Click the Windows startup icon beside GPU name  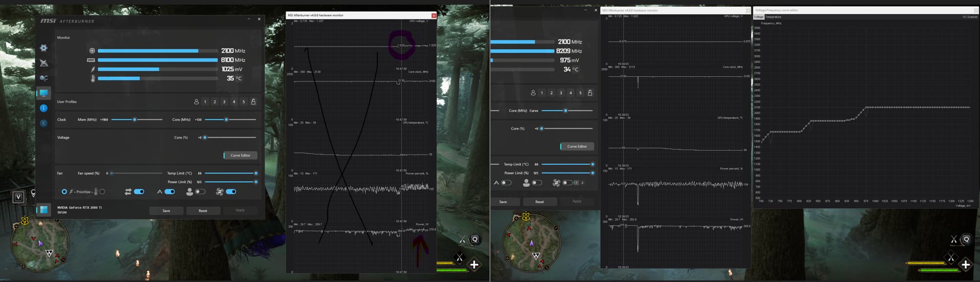44,210
